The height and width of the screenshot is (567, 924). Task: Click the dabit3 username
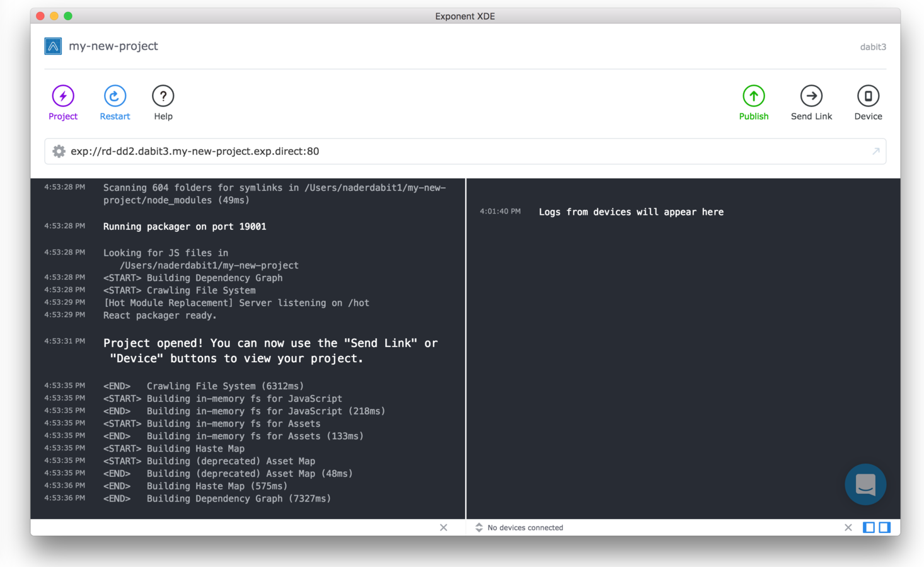click(x=873, y=47)
